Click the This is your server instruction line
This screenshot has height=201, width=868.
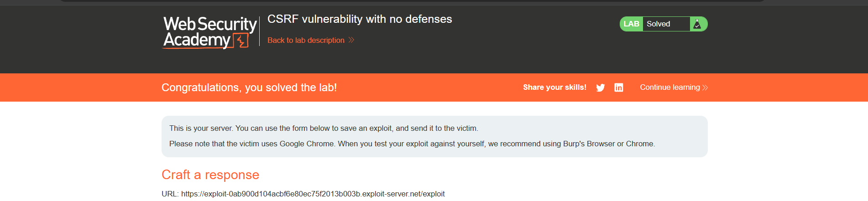(324, 129)
